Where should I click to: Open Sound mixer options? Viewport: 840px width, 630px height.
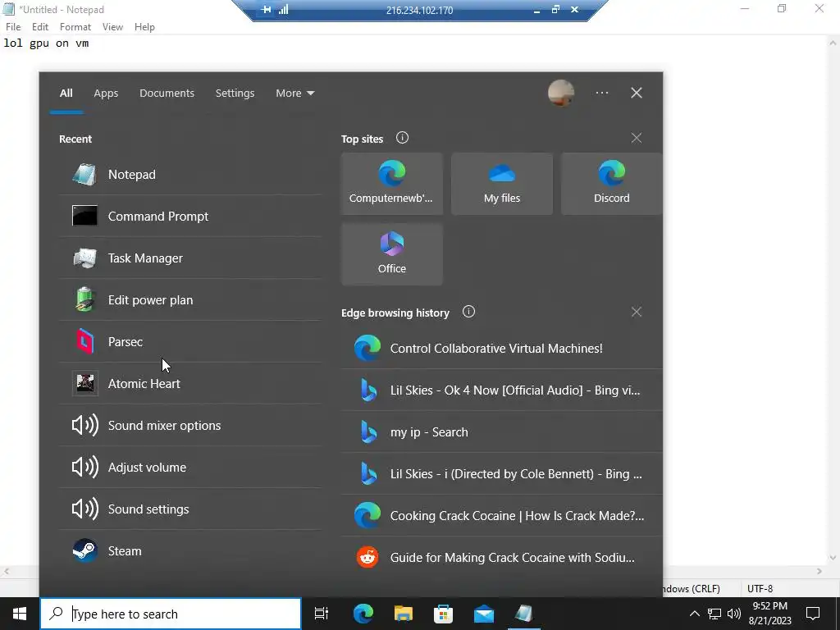[x=190, y=426]
